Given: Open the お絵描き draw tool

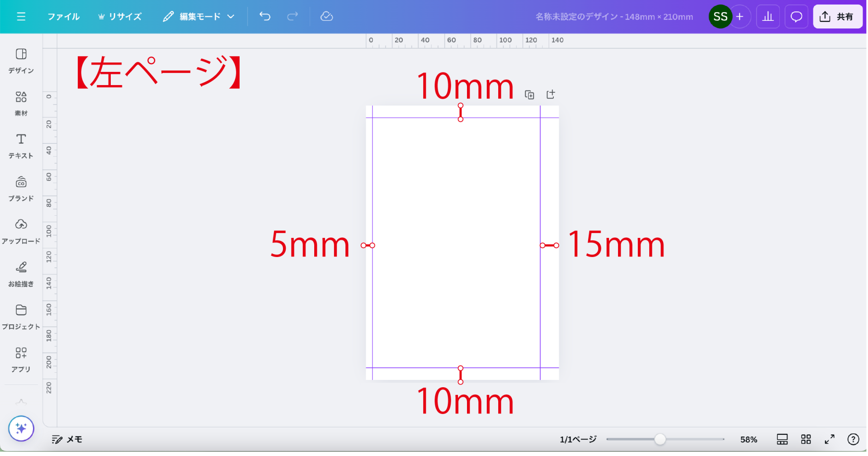Looking at the screenshot, I should (x=21, y=274).
